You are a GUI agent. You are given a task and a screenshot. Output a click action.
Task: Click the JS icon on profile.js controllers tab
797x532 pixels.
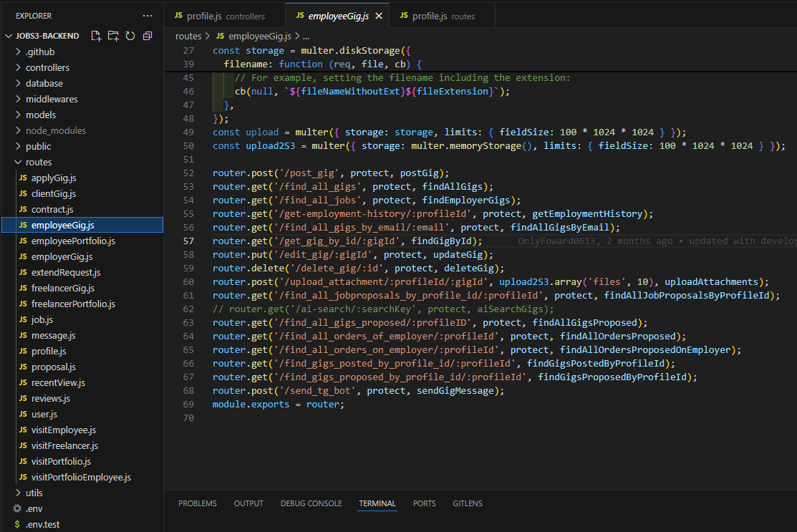178,16
